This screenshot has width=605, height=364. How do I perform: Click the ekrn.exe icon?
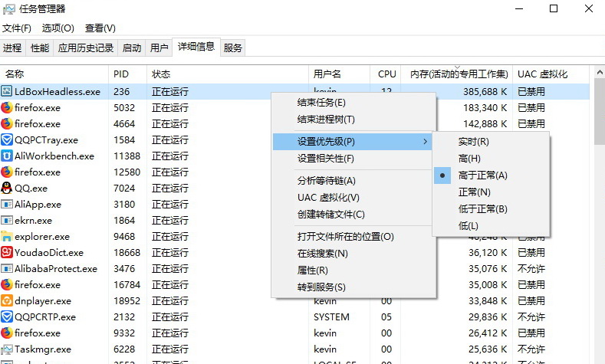[x=7, y=220]
